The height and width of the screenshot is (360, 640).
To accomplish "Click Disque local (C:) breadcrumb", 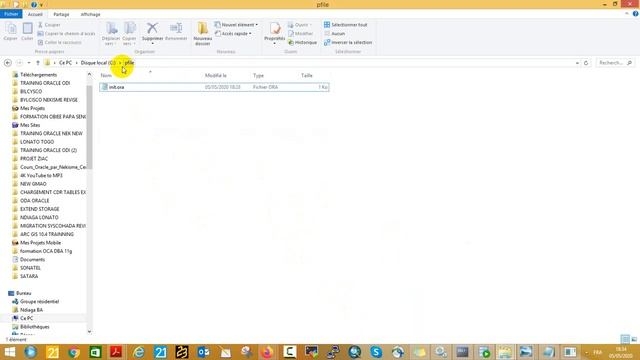I will pos(98,63).
